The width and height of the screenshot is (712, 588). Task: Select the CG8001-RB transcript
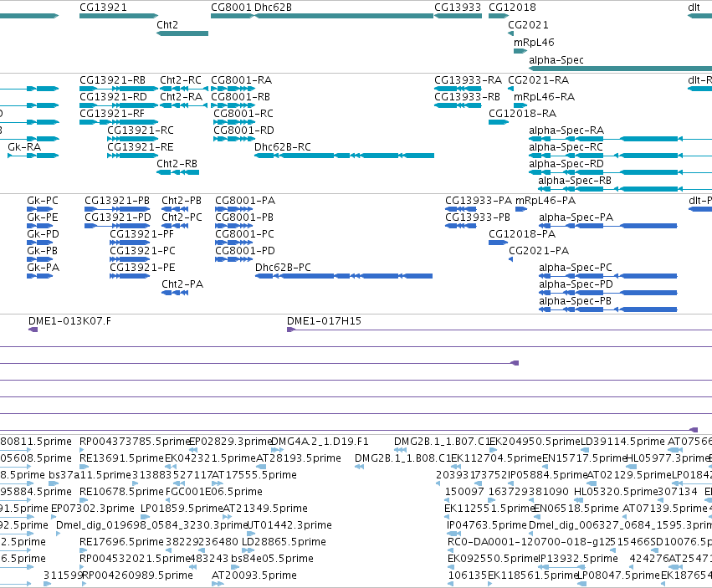pos(233,105)
